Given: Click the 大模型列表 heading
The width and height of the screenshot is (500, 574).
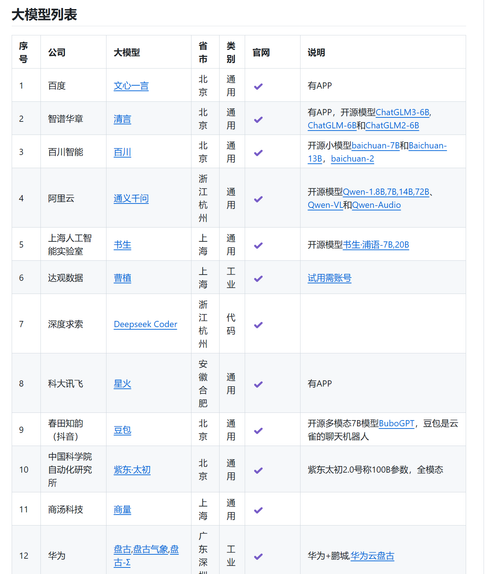Looking at the screenshot, I should [44, 15].
